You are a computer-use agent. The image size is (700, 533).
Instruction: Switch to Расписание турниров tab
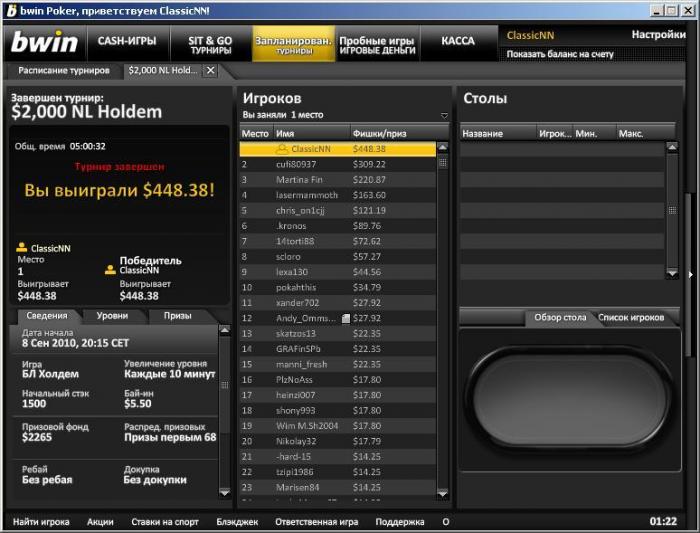(x=64, y=71)
